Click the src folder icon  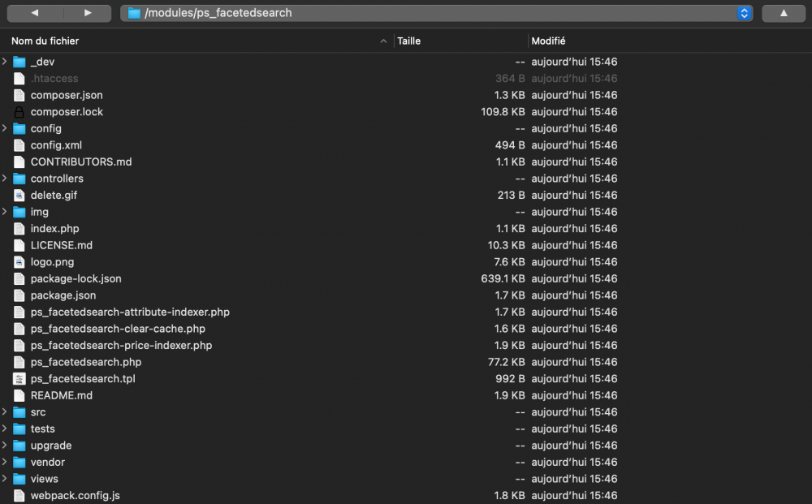pyautogui.click(x=19, y=412)
